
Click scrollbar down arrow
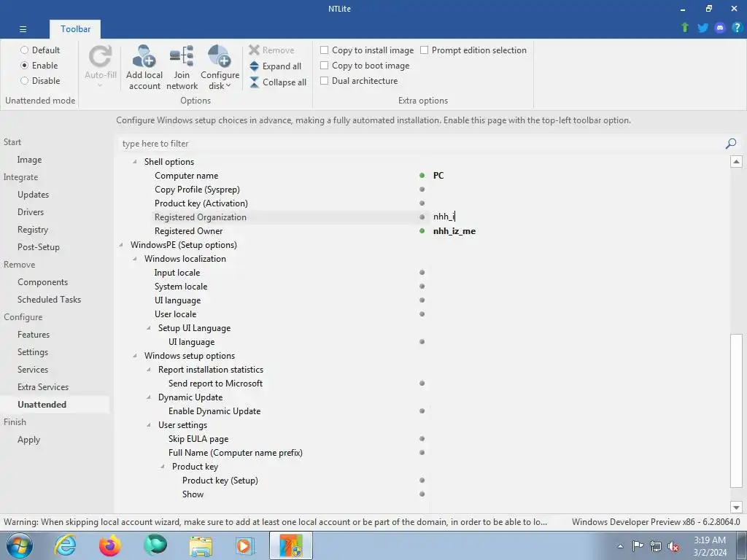pos(736,507)
